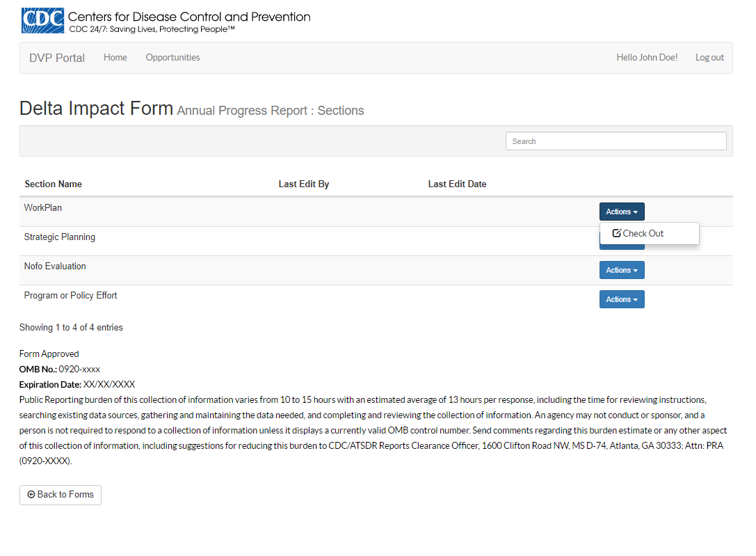Viewport: 756px width, 556px height.
Task: Select the Strategic Planning section row
Action: point(60,237)
